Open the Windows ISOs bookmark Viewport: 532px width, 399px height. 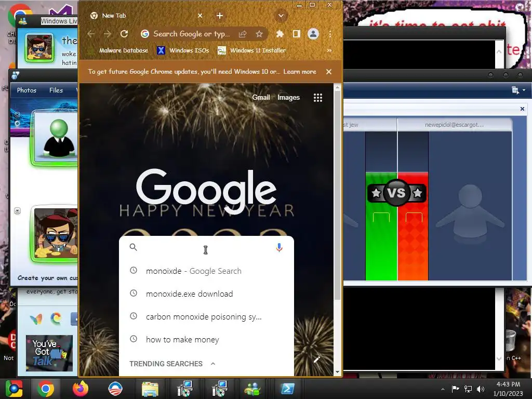(x=183, y=50)
